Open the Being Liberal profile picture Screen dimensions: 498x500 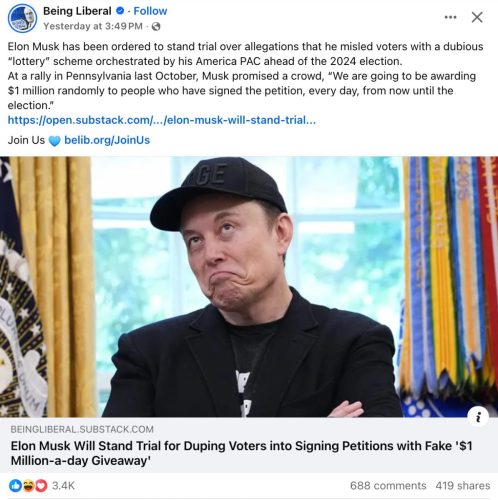(x=22, y=18)
